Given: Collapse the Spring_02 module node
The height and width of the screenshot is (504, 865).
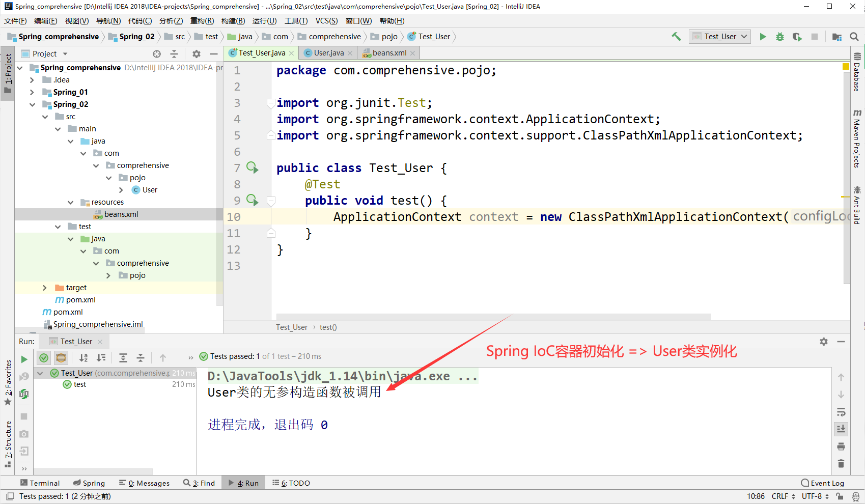Looking at the screenshot, I should [x=33, y=104].
